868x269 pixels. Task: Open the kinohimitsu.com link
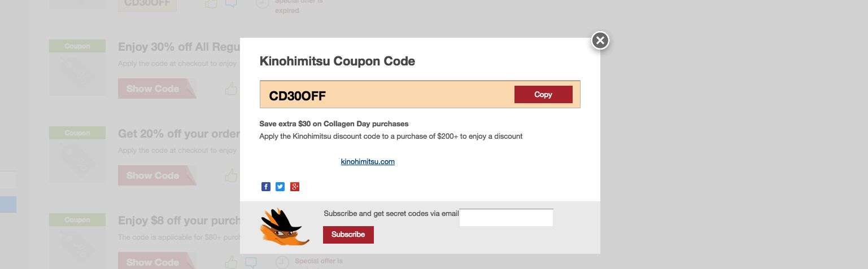pos(368,162)
